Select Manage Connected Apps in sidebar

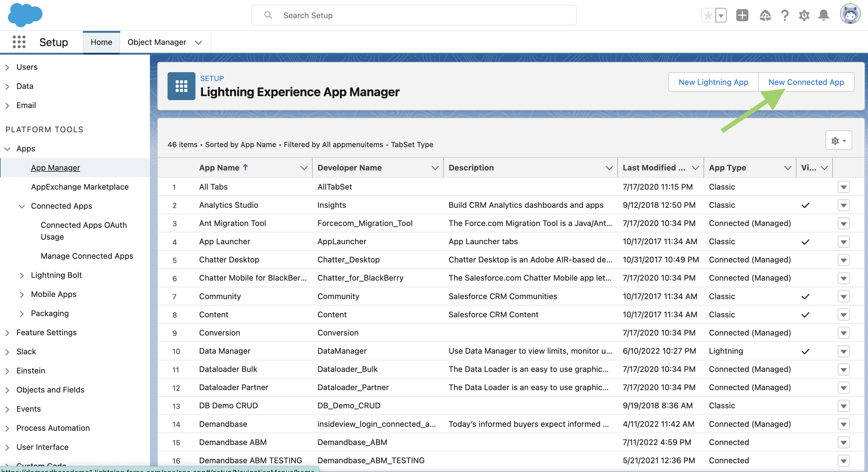coord(86,256)
